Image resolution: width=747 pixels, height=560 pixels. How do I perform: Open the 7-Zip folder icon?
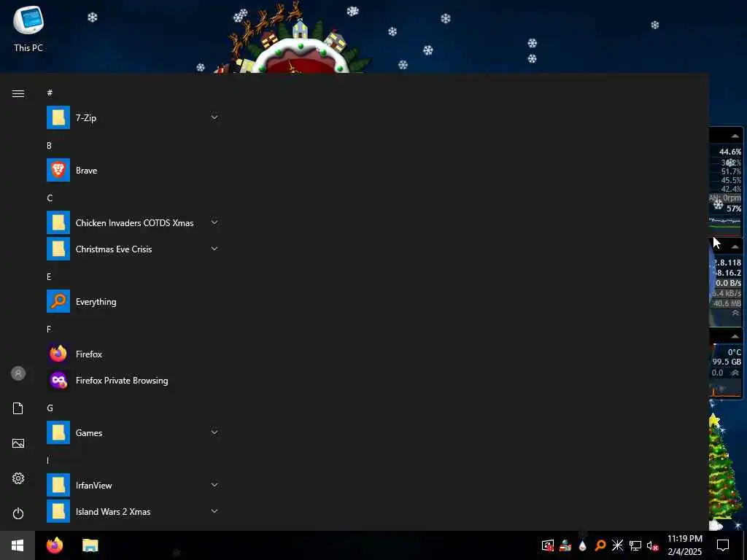58,117
